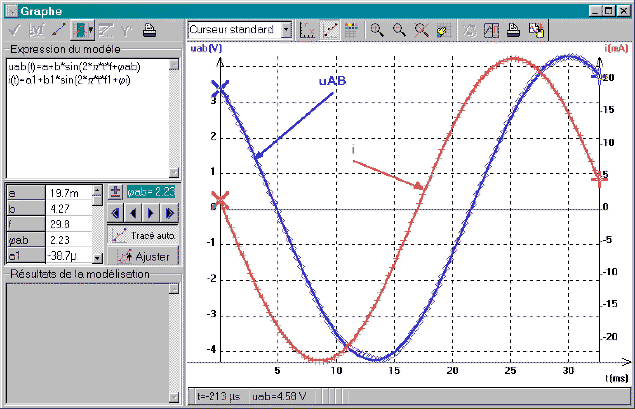Screen dimensions: 635x409
Task: Toggle the Tracé auto button
Action: pos(144,235)
